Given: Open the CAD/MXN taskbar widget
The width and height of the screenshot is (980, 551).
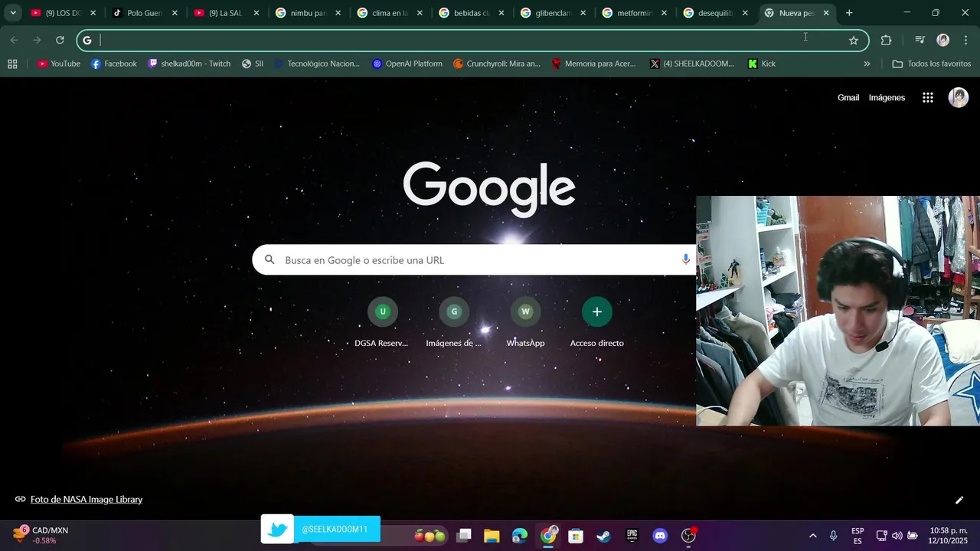Looking at the screenshot, I should [41, 535].
